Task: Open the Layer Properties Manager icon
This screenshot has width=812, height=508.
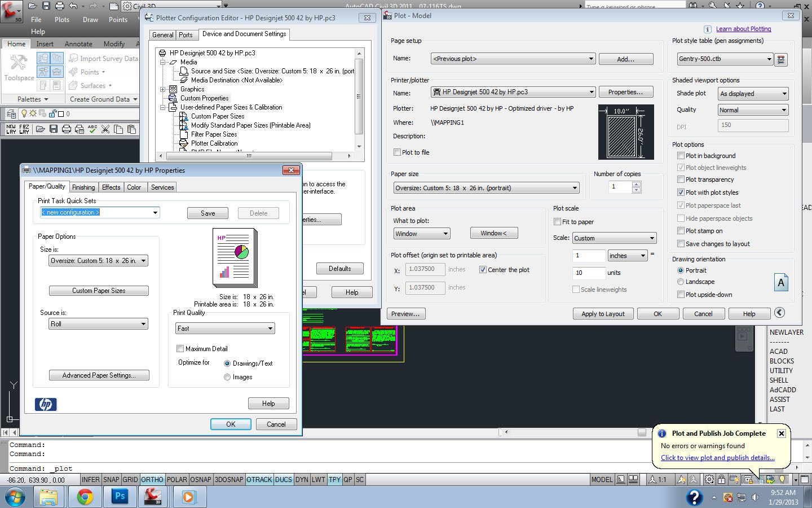Action: (x=11, y=113)
